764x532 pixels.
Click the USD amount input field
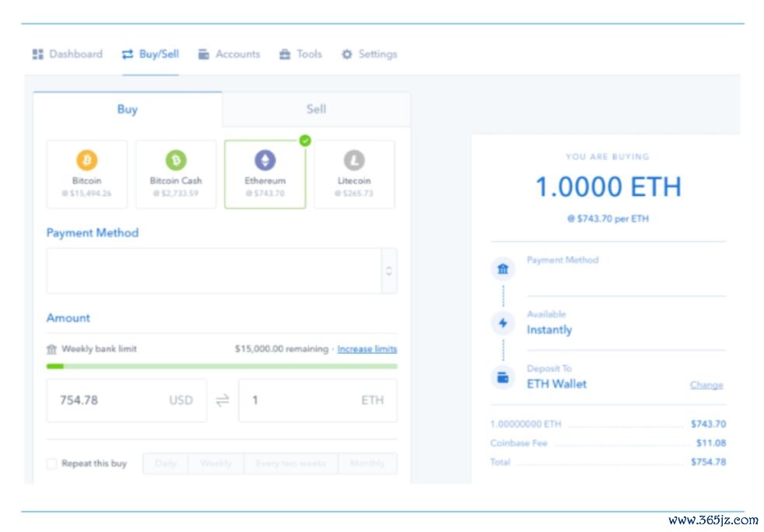pos(127,401)
